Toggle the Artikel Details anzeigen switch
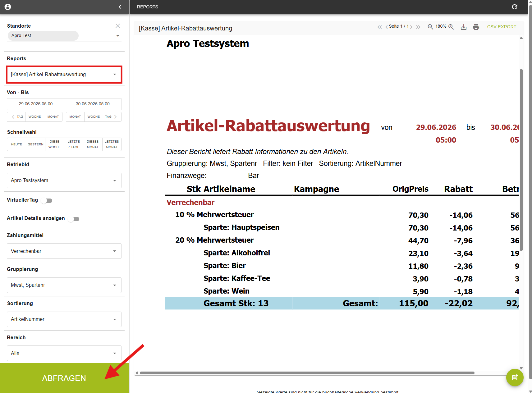 (x=74, y=219)
